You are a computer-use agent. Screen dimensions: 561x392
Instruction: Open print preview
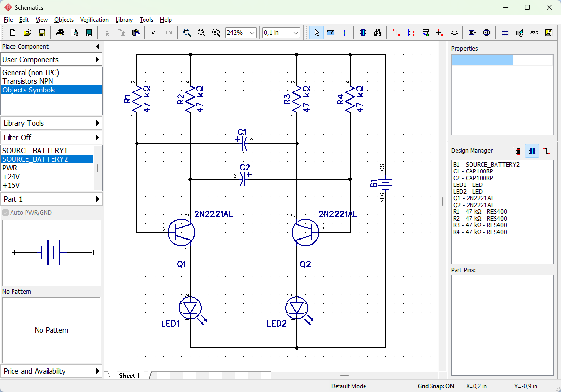click(75, 33)
